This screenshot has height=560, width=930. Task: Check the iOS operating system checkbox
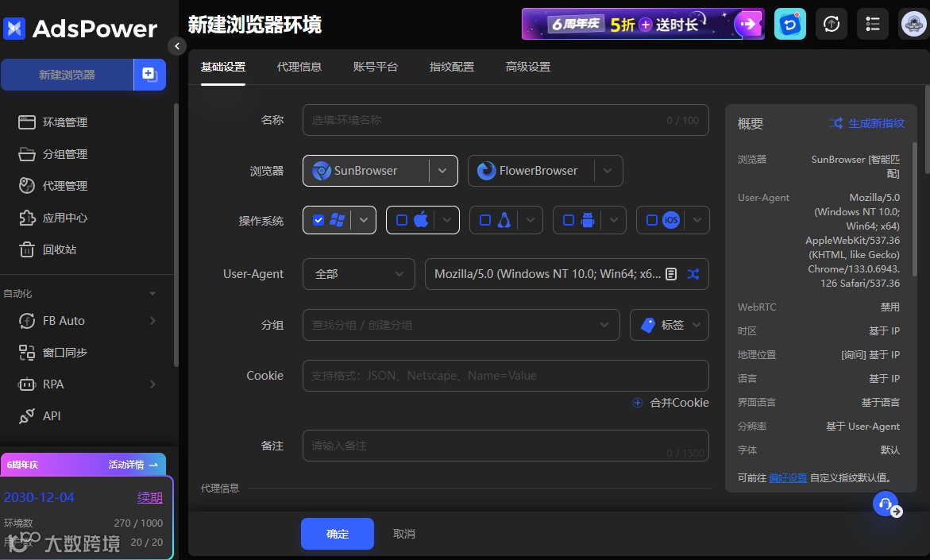click(652, 220)
